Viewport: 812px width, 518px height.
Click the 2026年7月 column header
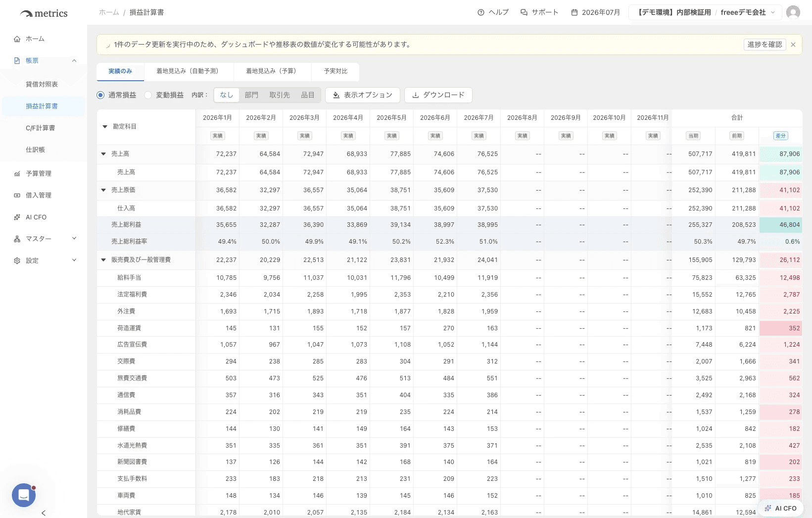pyautogui.click(x=479, y=118)
